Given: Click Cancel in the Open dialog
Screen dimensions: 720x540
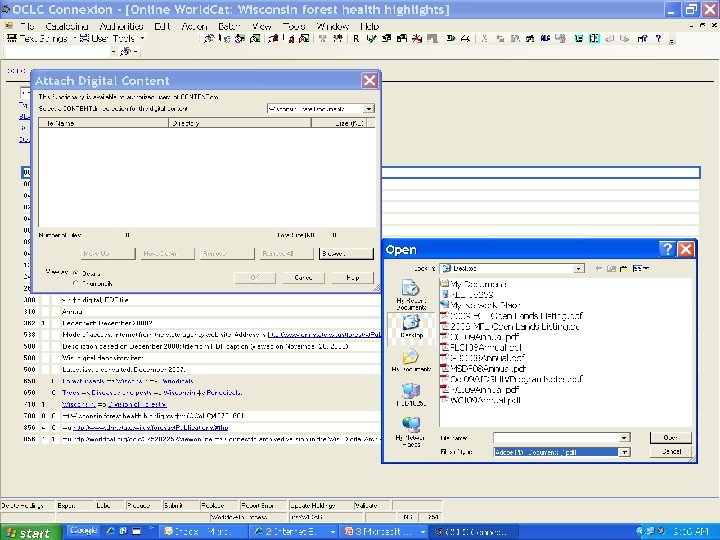Looking at the screenshot, I should [670, 452].
